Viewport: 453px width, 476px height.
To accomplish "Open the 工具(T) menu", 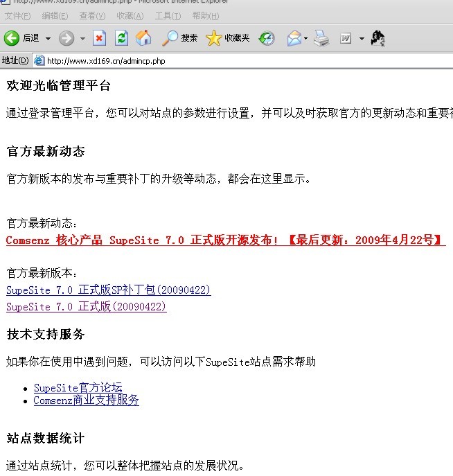I will coord(168,16).
